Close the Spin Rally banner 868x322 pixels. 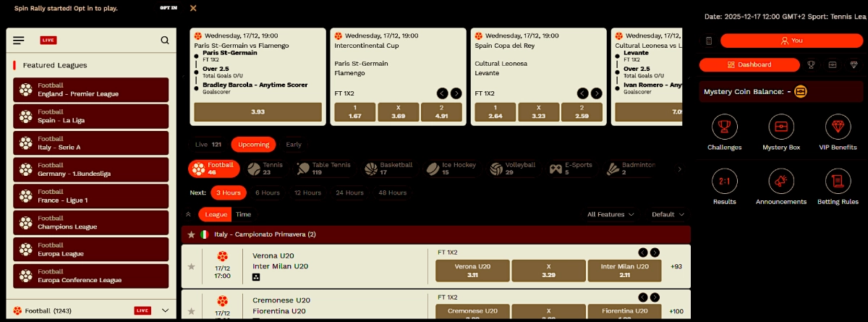pyautogui.click(x=192, y=8)
